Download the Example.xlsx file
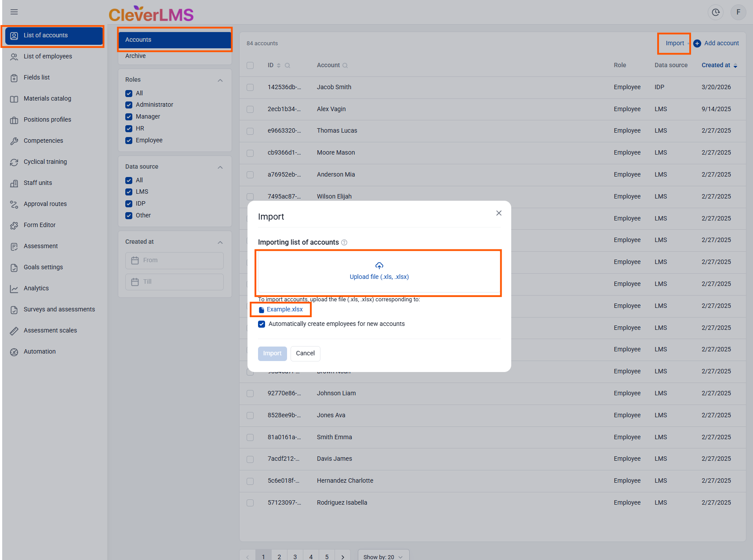 pos(284,309)
